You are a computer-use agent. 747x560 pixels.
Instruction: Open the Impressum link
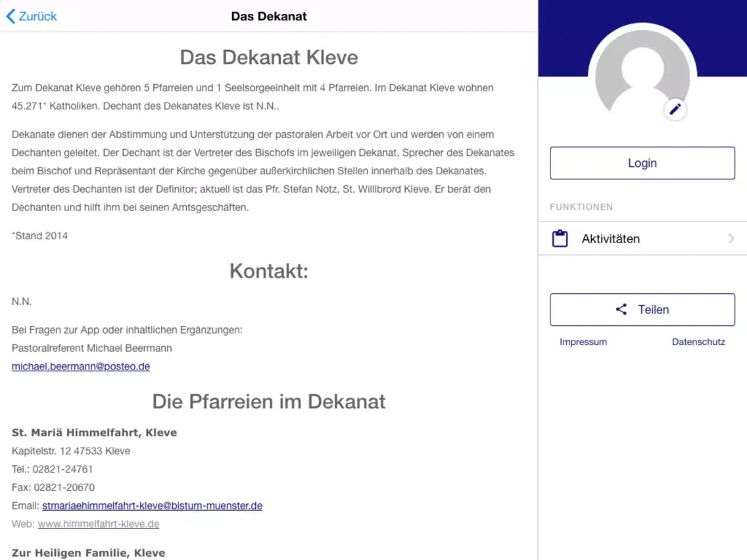pos(583,342)
